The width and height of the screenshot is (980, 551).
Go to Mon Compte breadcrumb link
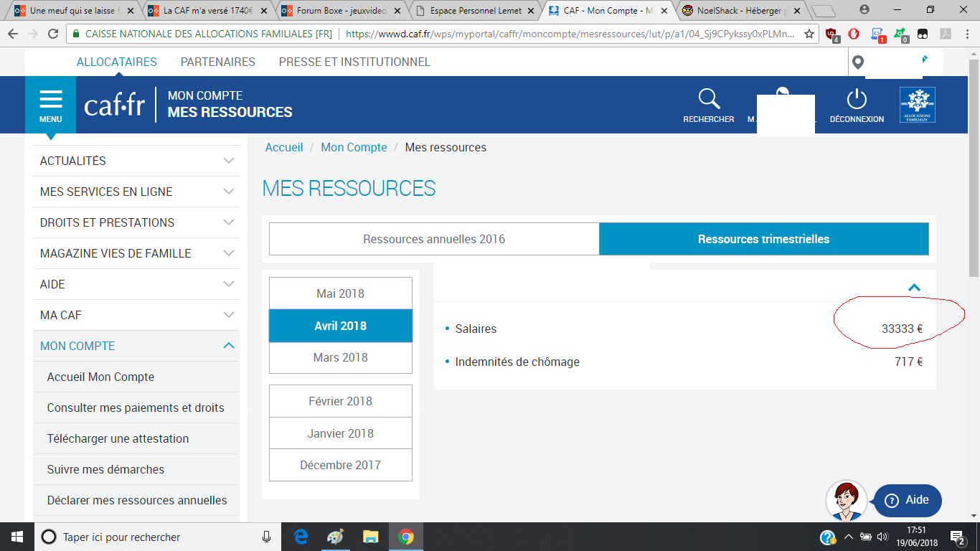coord(354,147)
